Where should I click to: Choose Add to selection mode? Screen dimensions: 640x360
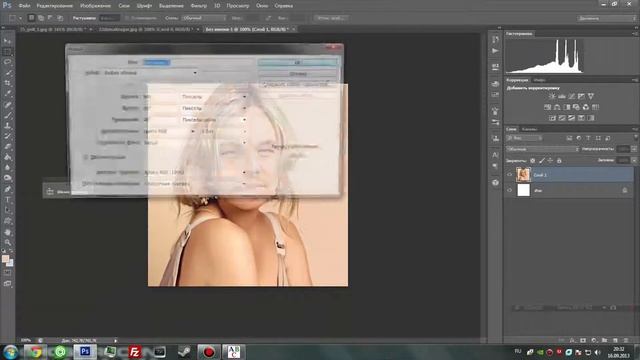41,18
